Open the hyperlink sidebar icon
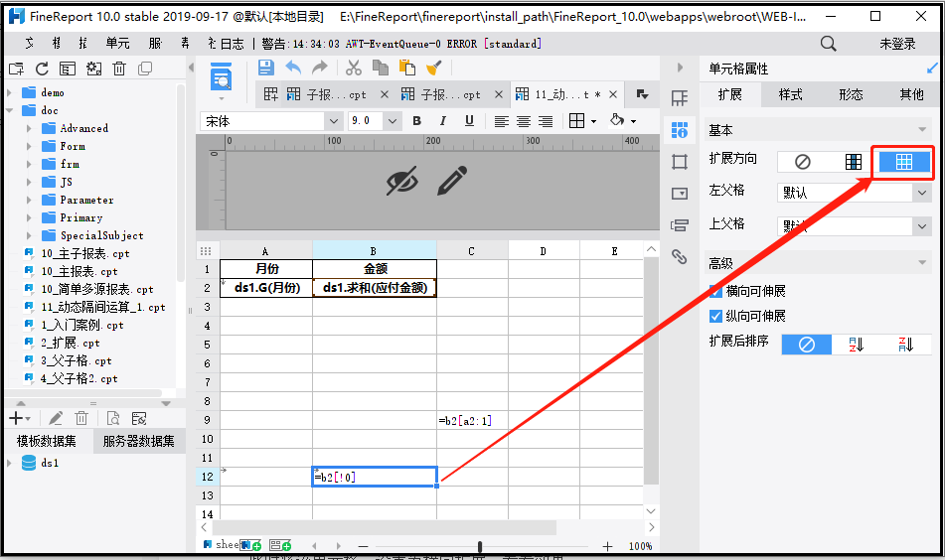The height and width of the screenshot is (560, 945). point(680,256)
